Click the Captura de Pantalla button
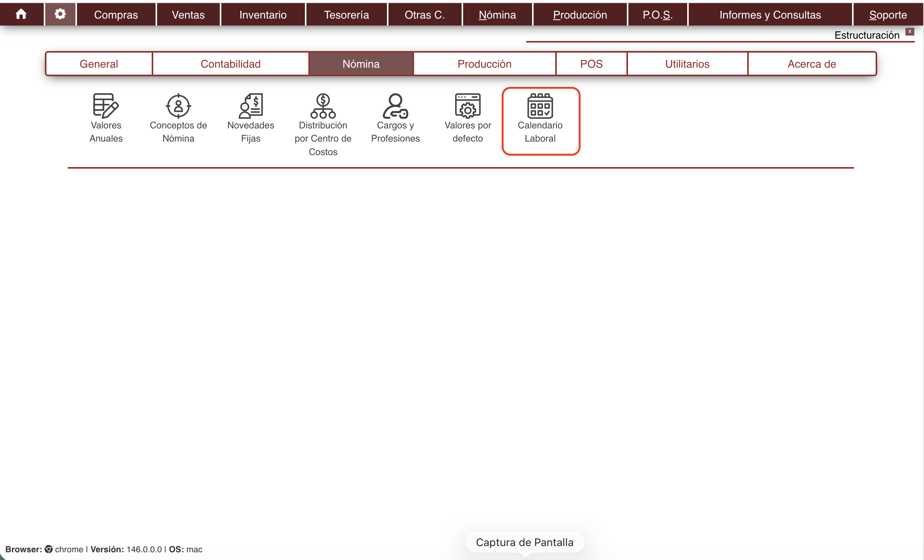This screenshot has width=924, height=560. click(524, 542)
